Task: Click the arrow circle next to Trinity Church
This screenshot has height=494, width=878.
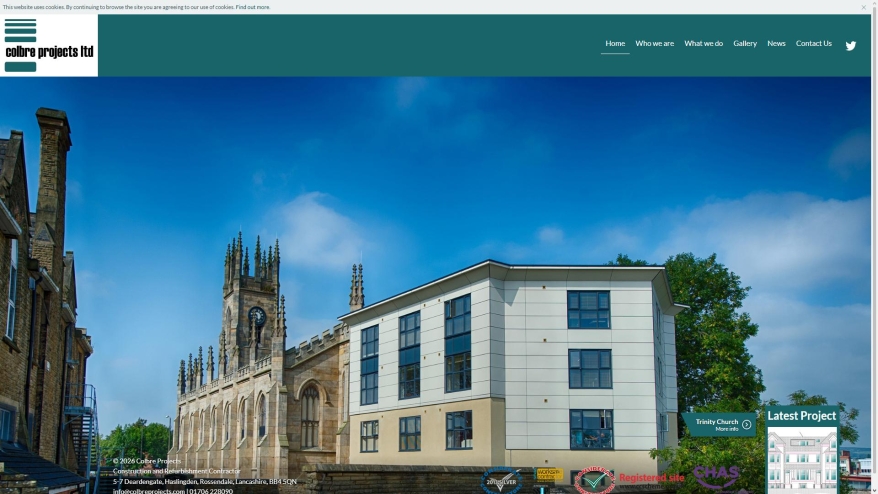Action: 746,425
